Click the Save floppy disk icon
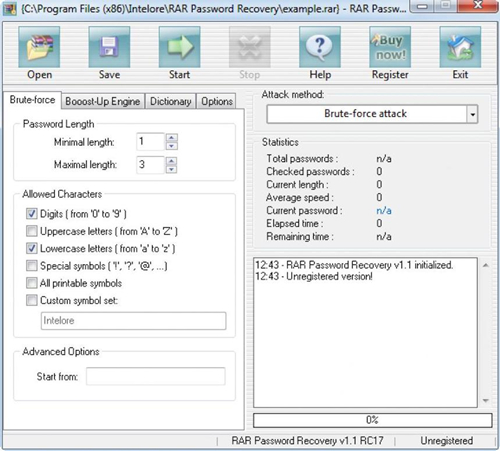Viewport: 500px width, 451px height. click(x=109, y=47)
